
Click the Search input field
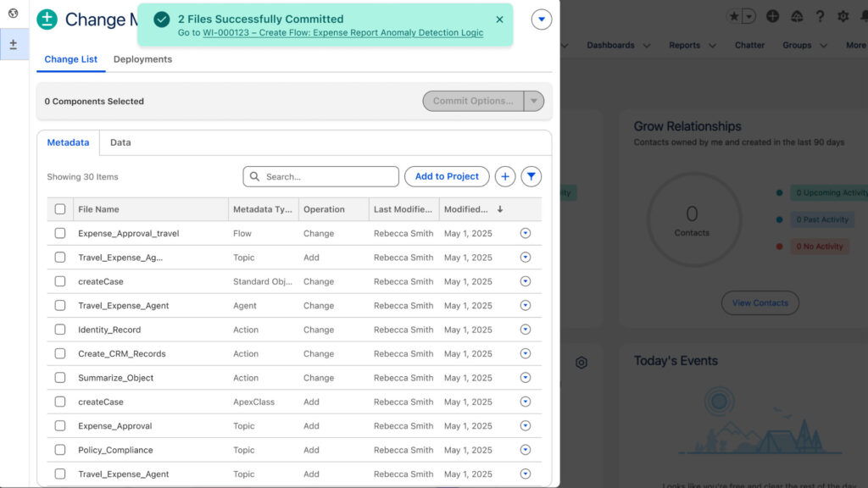click(326, 176)
